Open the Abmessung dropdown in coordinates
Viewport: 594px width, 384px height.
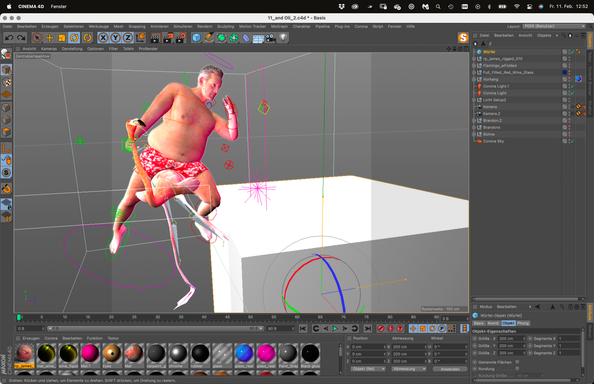tap(409, 369)
